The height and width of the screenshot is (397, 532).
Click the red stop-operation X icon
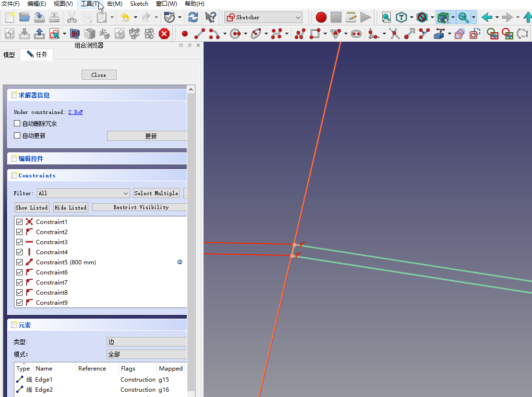point(164,34)
